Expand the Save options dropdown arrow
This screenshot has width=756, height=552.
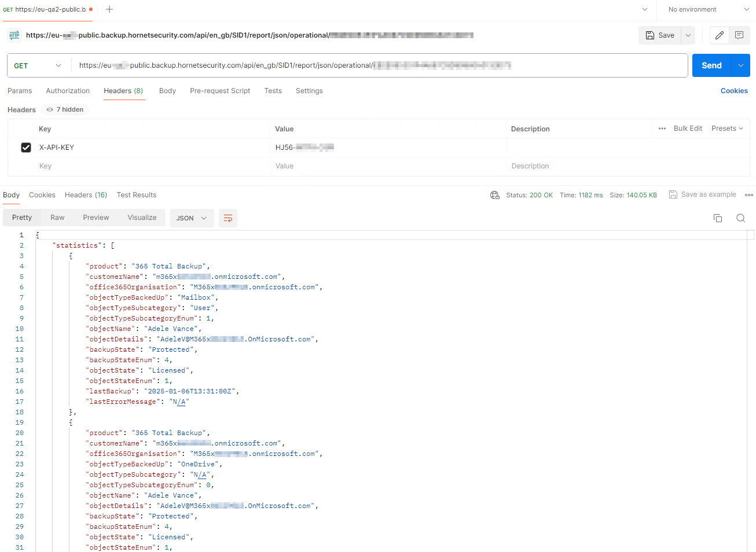pos(688,35)
